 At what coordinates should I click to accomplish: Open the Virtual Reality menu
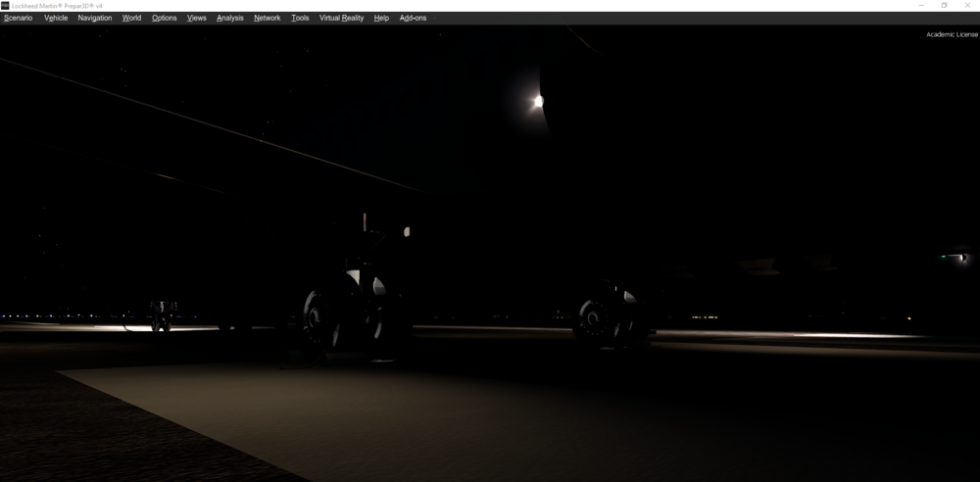(342, 18)
